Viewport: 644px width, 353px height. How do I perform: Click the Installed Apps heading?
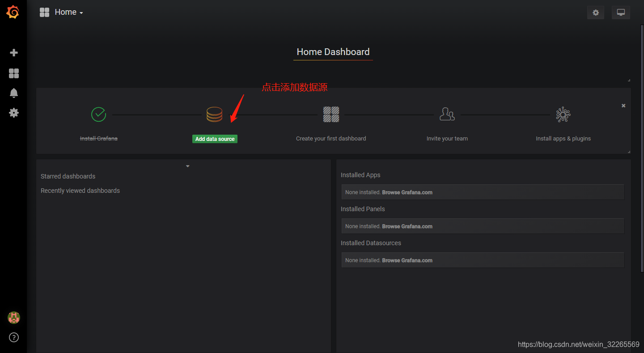click(360, 175)
